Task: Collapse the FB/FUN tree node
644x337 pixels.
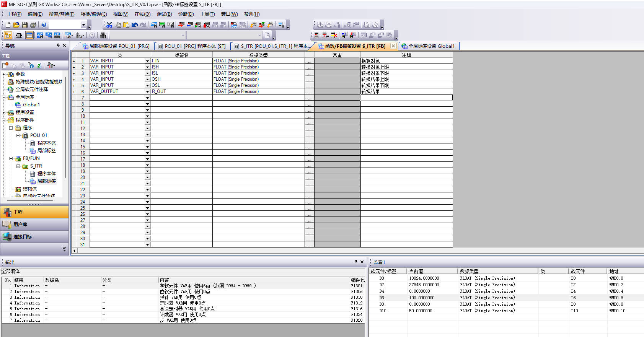Action: [11, 158]
